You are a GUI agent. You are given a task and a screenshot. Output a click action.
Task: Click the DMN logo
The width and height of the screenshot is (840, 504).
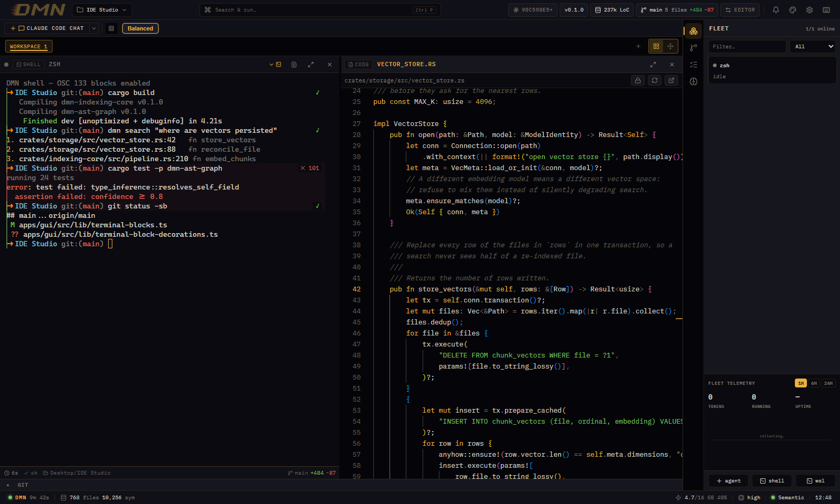tap(38, 10)
